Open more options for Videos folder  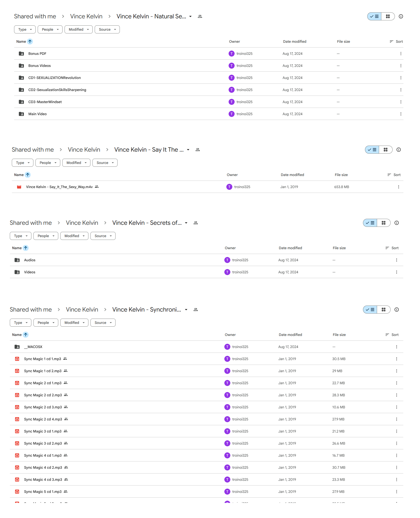pyautogui.click(x=396, y=272)
